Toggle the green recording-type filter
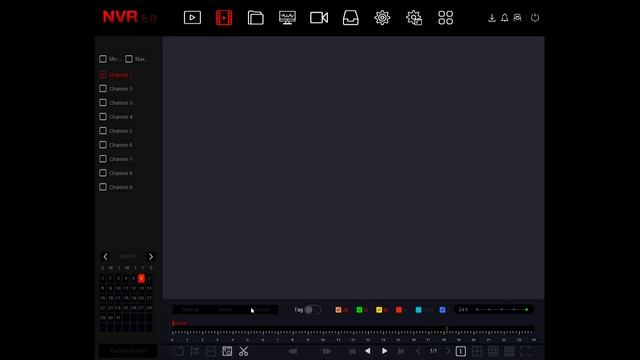Screen dimensions: 640x360 pos(359,310)
